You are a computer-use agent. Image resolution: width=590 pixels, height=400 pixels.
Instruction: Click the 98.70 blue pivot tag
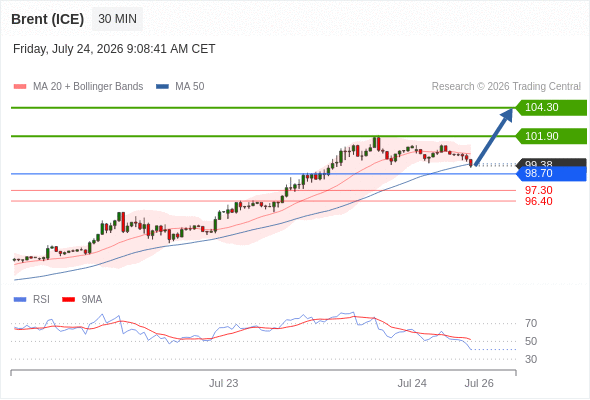(551, 173)
